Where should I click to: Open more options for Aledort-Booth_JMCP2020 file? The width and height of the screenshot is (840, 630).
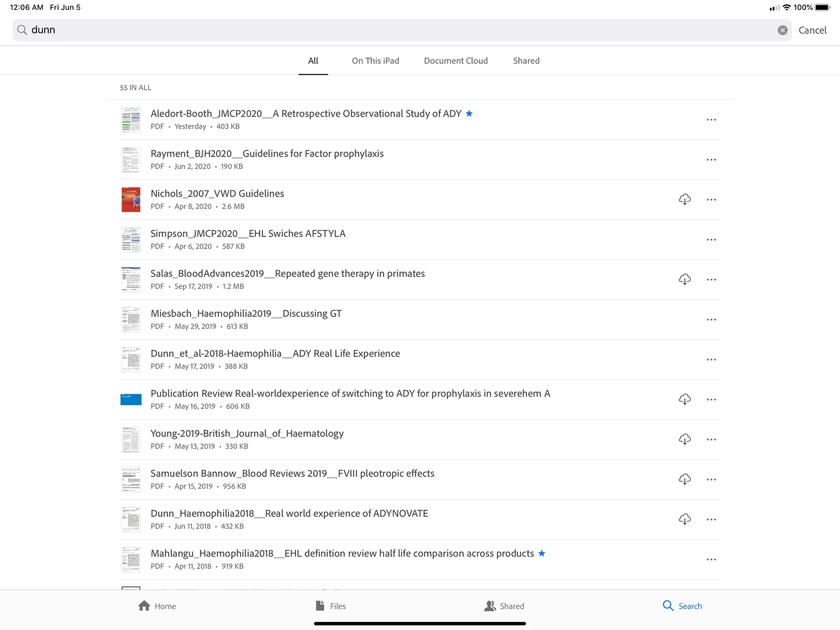[x=711, y=120]
